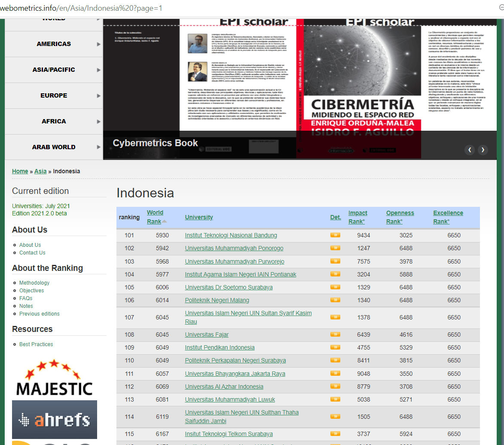Sort table by Impact Rank
The width and height of the screenshot is (504, 445).
pyautogui.click(x=358, y=217)
